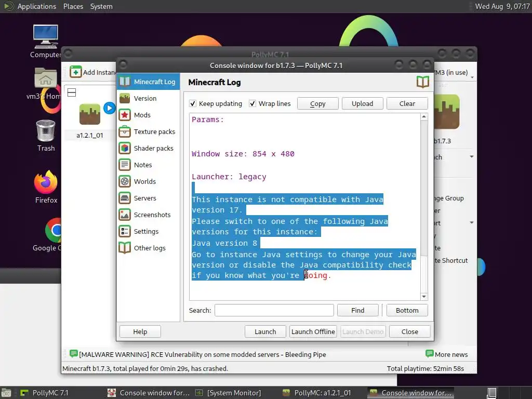
Task: Upload the log
Action: coord(362,103)
